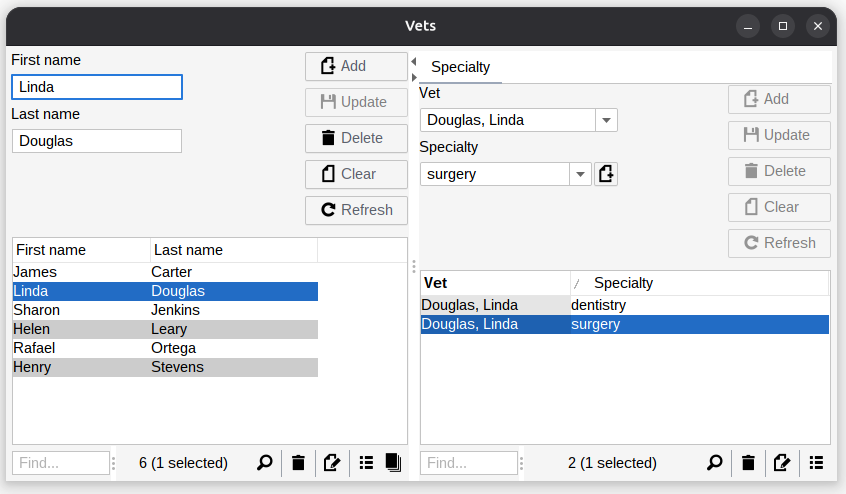
Task: Select the Helen Leary row
Action: pyautogui.click(x=165, y=329)
